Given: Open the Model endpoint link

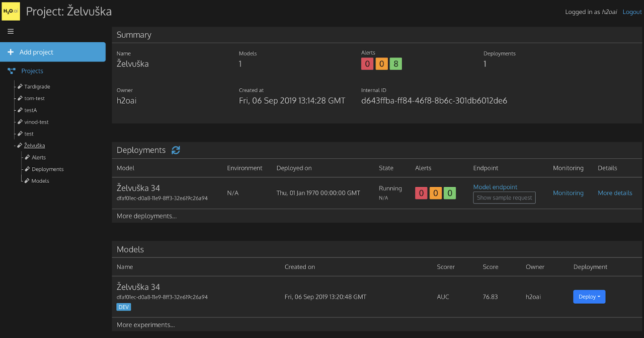Looking at the screenshot, I should [495, 187].
